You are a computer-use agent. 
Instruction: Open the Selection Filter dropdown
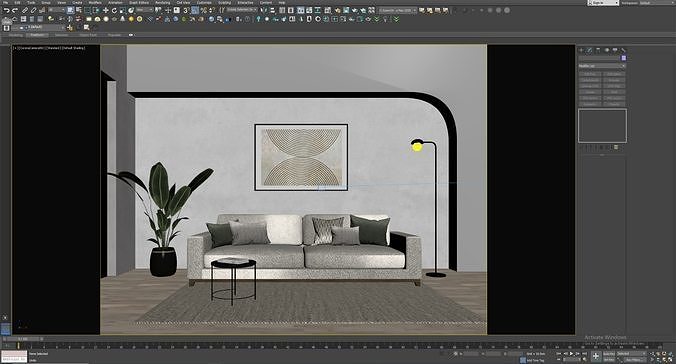[57, 10]
